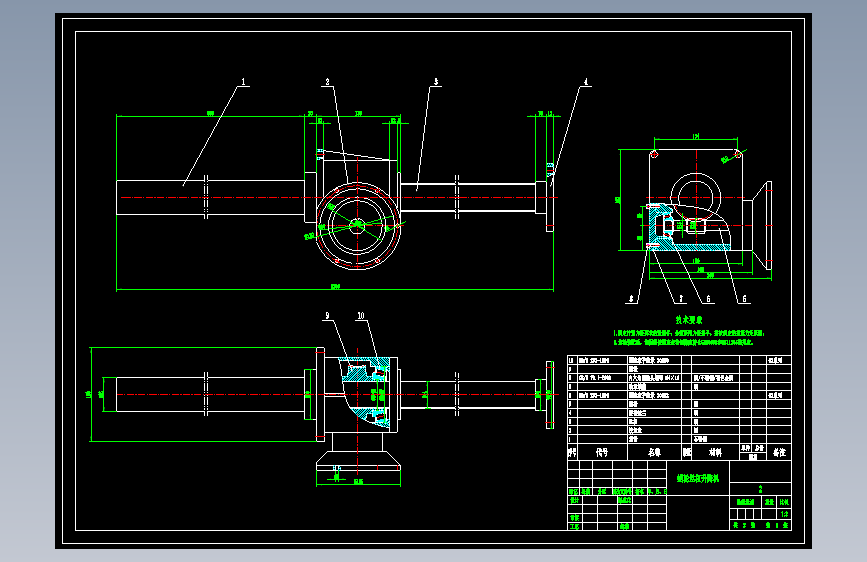The height and width of the screenshot is (562, 867).
Task: Click part callout number 8 in side view
Action: (x=631, y=299)
